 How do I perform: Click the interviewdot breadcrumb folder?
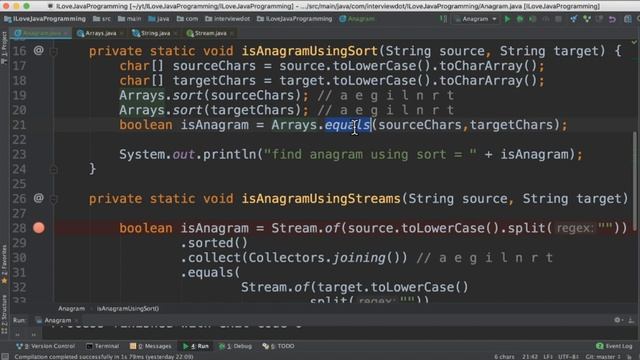227,19
